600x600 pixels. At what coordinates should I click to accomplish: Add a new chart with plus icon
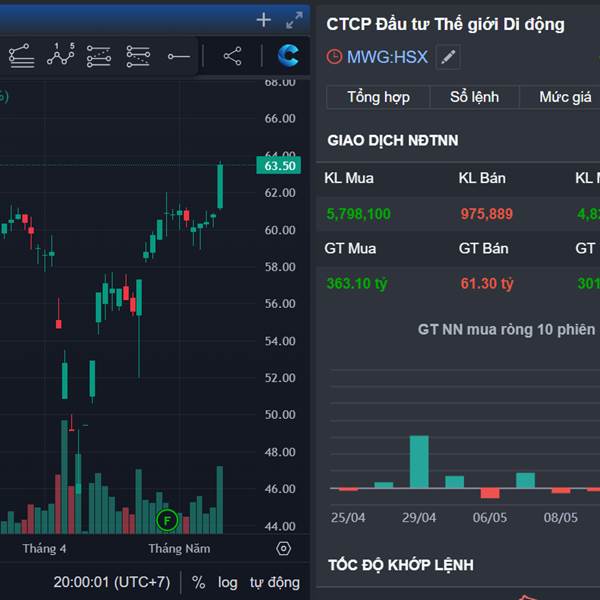(264, 20)
